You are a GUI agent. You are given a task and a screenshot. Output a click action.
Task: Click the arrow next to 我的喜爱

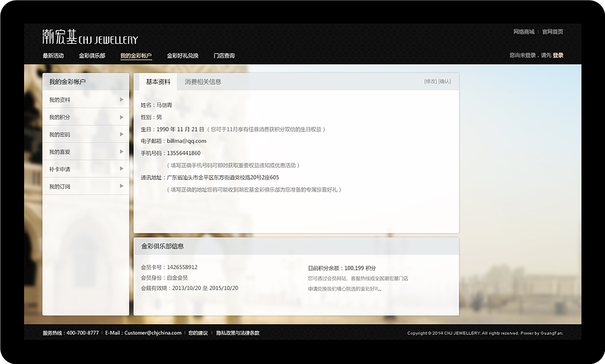(x=122, y=151)
